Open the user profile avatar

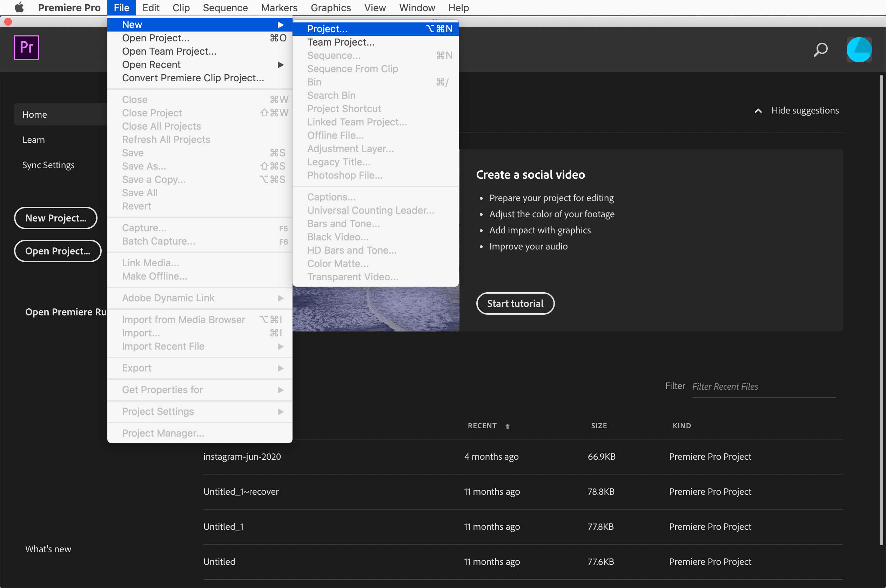tap(859, 49)
